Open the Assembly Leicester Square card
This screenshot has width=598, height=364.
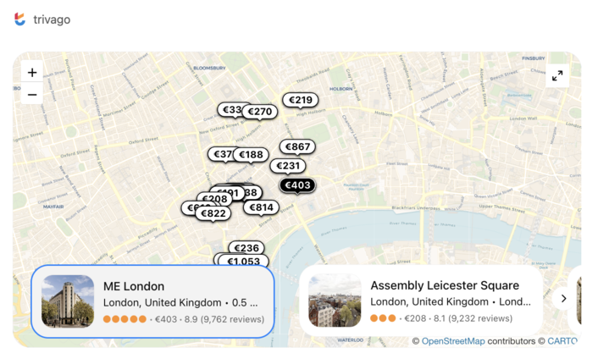click(445, 286)
